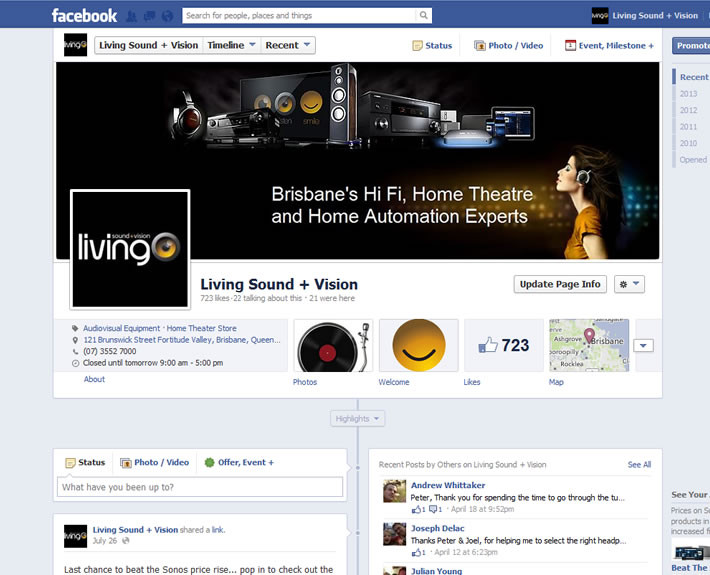The height and width of the screenshot is (575, 710).
Task: Select the Status tab in composer
Action: pos(85,462)
